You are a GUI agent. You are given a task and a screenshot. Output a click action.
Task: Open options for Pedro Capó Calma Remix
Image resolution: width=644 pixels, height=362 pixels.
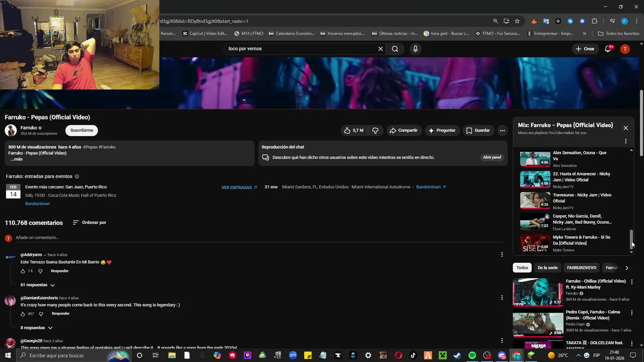632,313
